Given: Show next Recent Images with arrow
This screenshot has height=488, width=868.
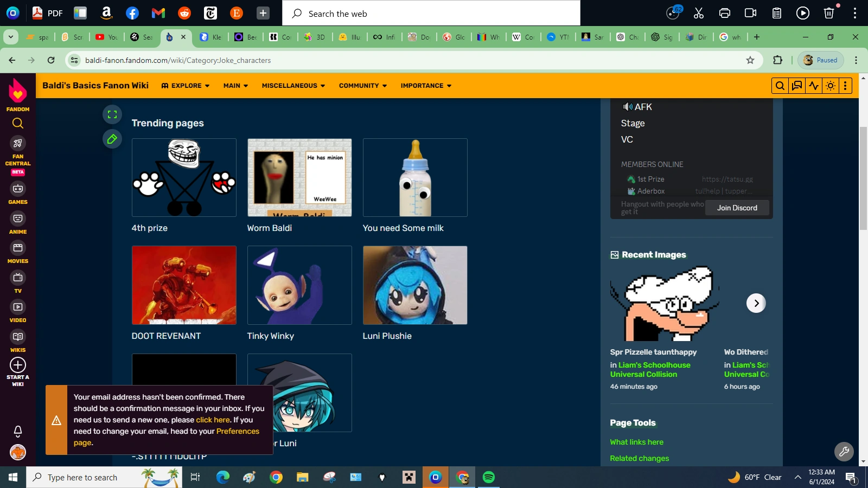Looking at the screenshot, I should click(x=756, y=303).
